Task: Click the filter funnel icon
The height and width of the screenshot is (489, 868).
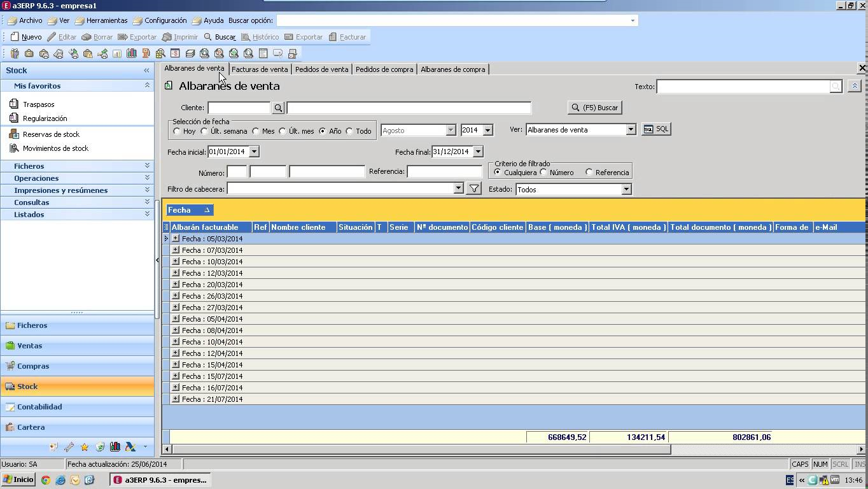Action: click(x=473, y=189)
